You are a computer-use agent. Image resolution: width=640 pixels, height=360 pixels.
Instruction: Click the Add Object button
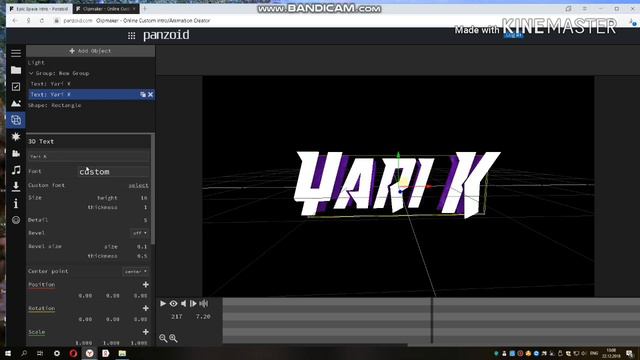pos(90,51)
